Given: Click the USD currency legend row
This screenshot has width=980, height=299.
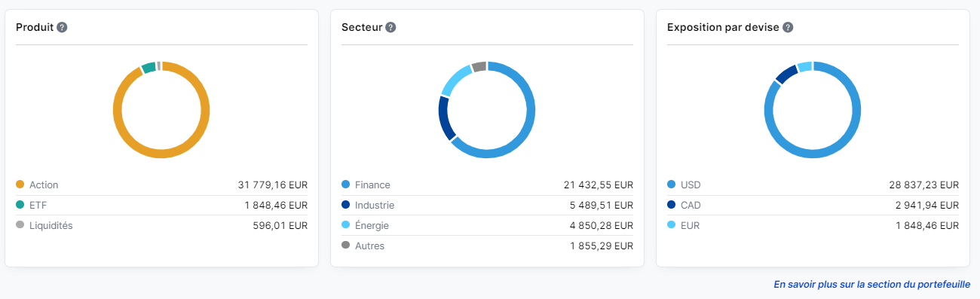Looking at the screenshot, I should click(813, 185).
